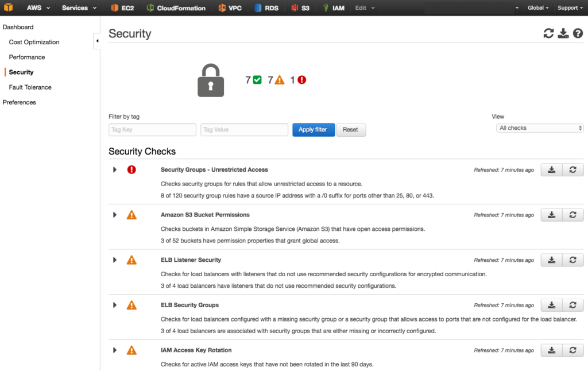Image resolution: width=588 pixels, height=371 pixels.
Task: Apply the tag filter
Action: 314,129
